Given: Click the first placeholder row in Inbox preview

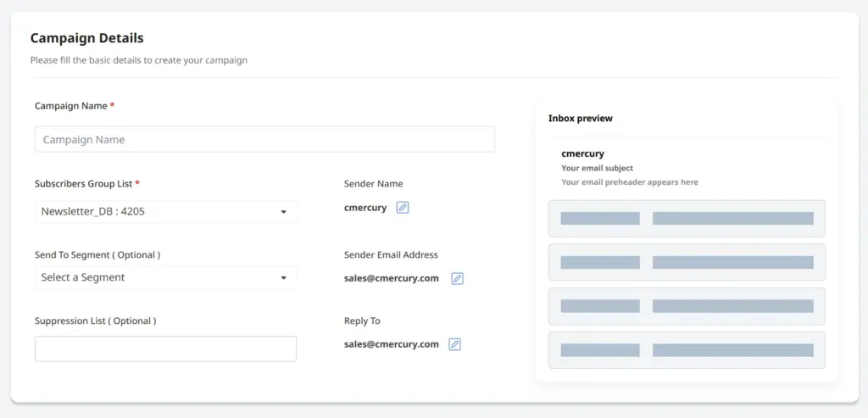Looking at the screenshot, I should (x=687, y=219).
